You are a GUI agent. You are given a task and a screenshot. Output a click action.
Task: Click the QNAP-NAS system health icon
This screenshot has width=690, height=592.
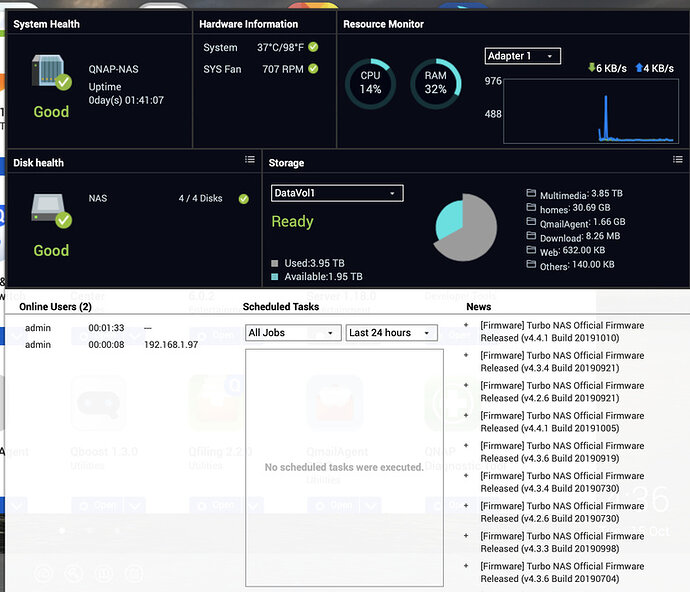[x=51, y=72]
